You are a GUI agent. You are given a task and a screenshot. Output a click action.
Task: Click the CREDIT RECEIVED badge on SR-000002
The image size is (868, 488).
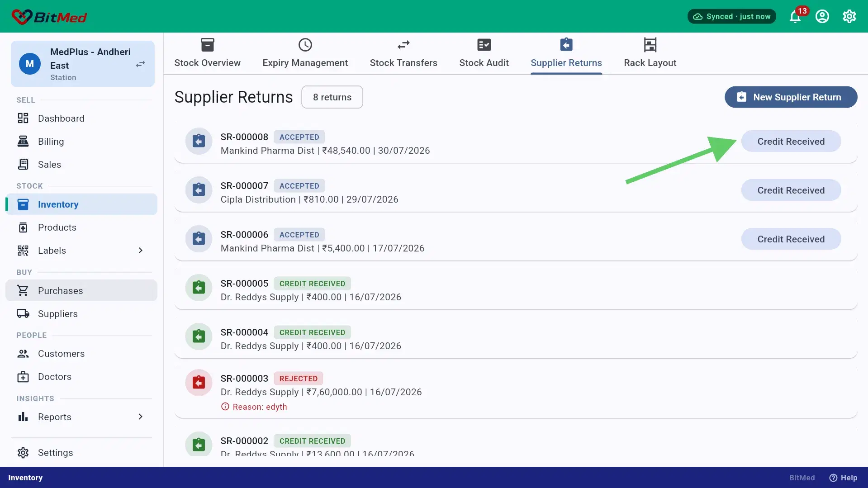coord(312,441)
